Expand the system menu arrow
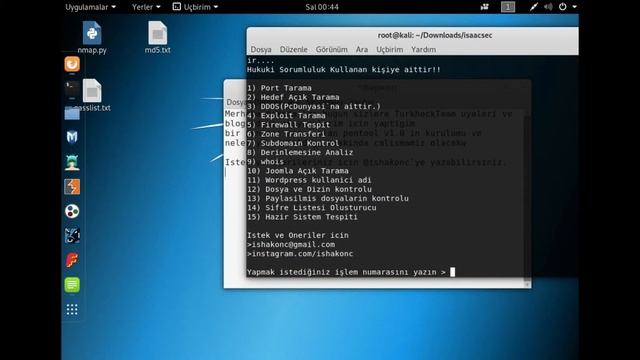This screenshot has height=360, width=640. (574, 7)
